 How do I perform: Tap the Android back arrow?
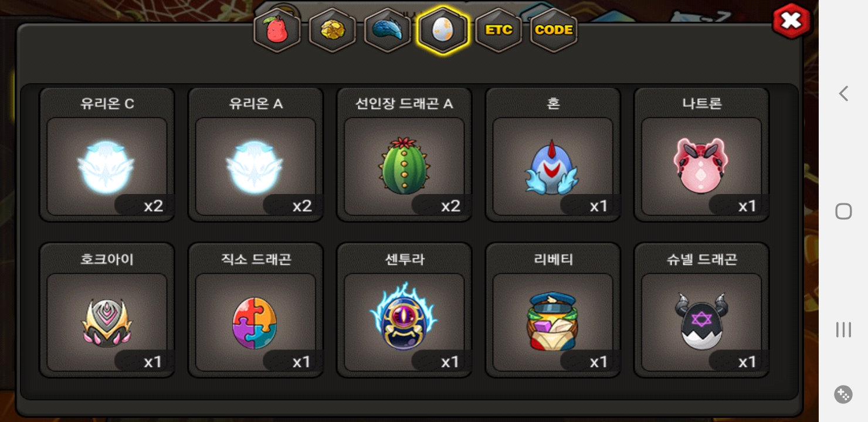pos(843,93)
